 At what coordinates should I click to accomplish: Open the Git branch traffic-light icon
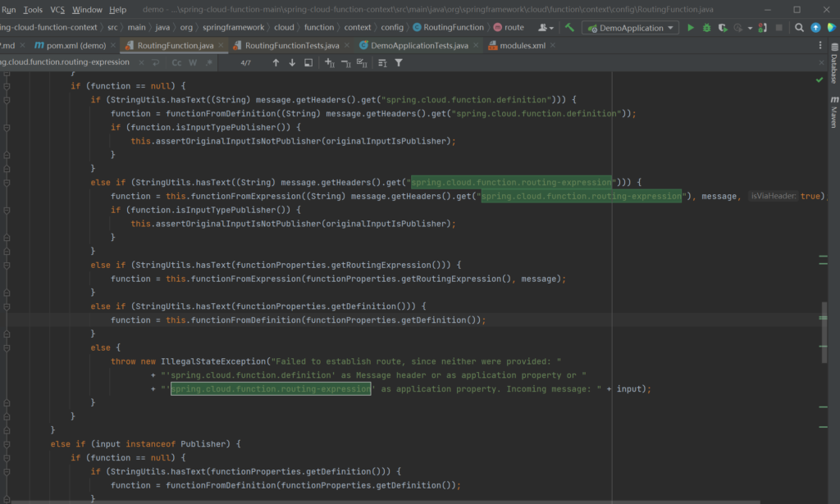pyautogui.click(x=762, y=28)
